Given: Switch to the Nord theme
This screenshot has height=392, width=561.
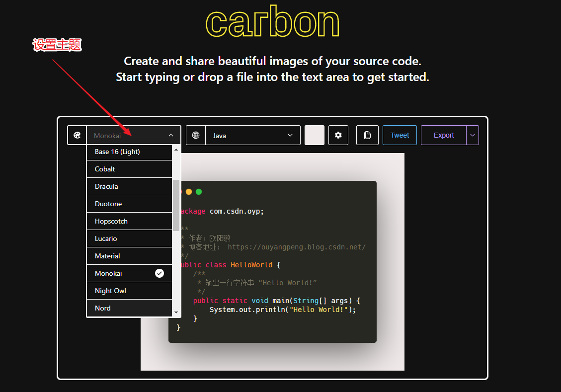Looking at the screenshot, I should [x=129, y=308].
